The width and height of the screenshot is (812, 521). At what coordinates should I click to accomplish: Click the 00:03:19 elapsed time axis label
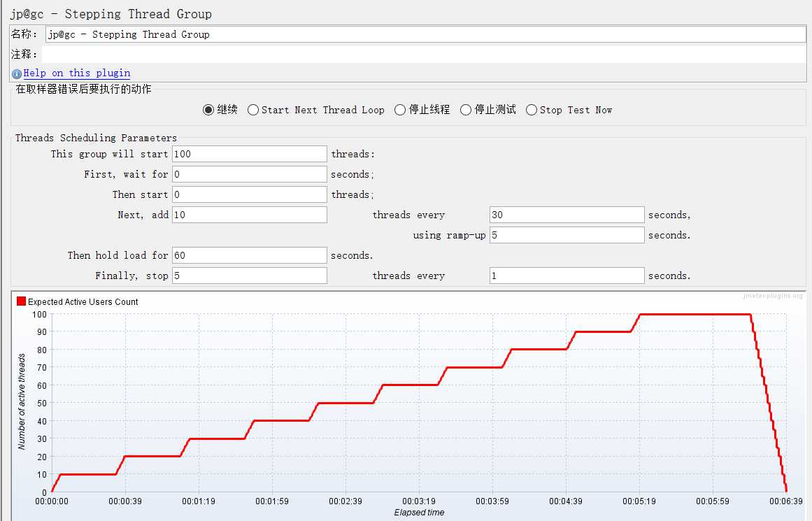[419, 501]
